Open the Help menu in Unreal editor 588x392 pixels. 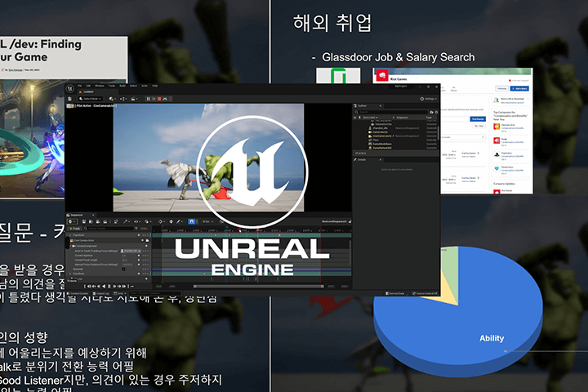point(155,86)
